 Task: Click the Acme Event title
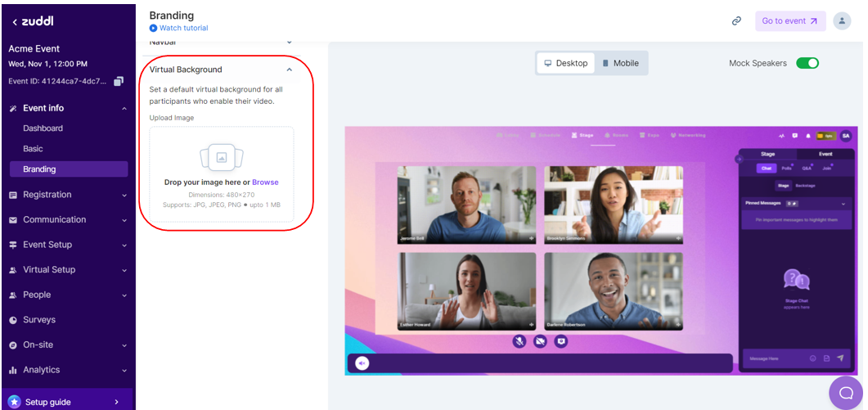click(34, 49)
